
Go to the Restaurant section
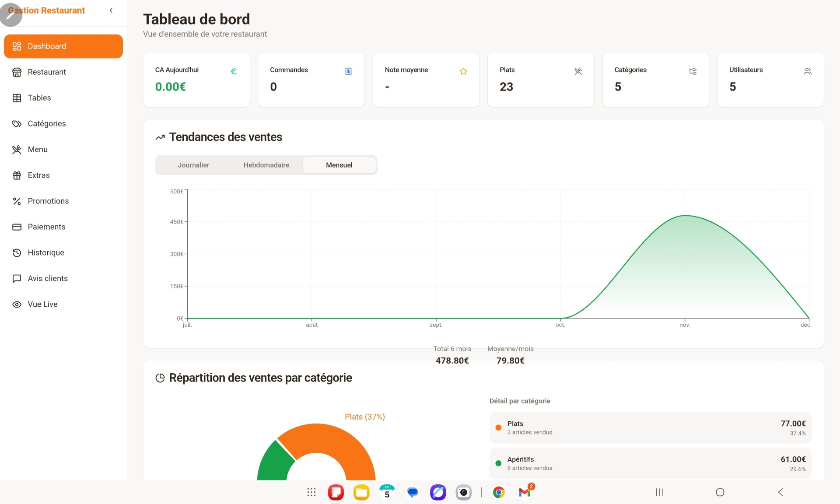(63, 72)
